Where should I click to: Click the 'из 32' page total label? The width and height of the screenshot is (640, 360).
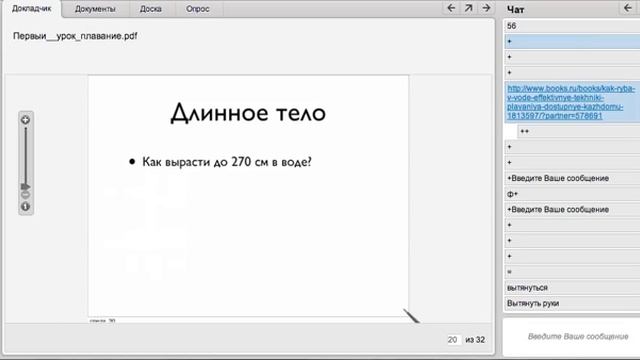[475, 340]
